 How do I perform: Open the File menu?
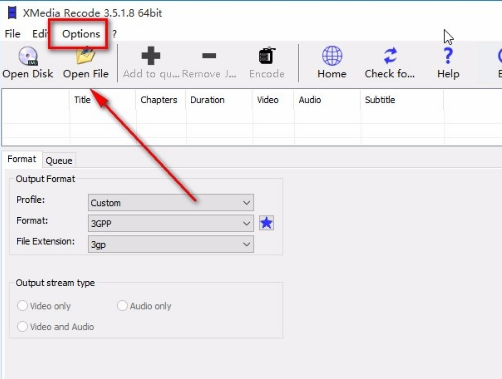(13, 34)
